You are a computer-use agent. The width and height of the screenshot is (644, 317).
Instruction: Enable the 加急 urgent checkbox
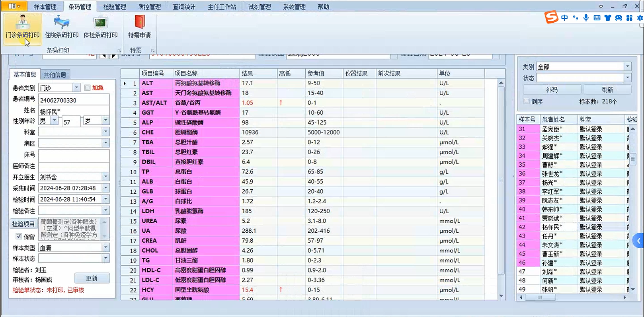[87, 88]
